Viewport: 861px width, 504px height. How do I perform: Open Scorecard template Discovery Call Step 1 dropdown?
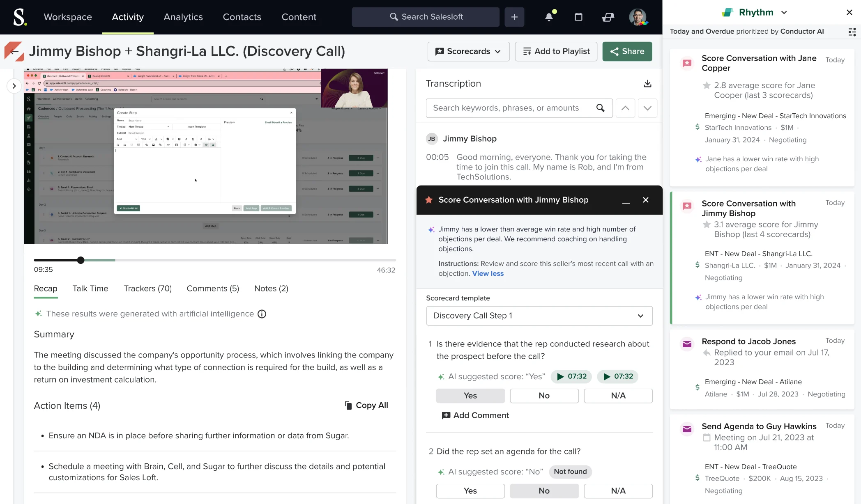point(539,316)
